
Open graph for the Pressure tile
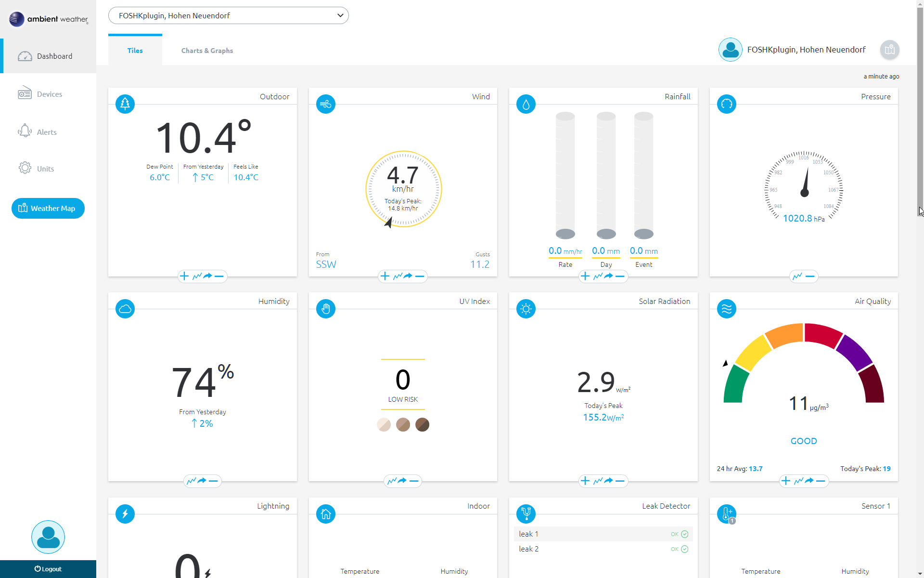797,276
